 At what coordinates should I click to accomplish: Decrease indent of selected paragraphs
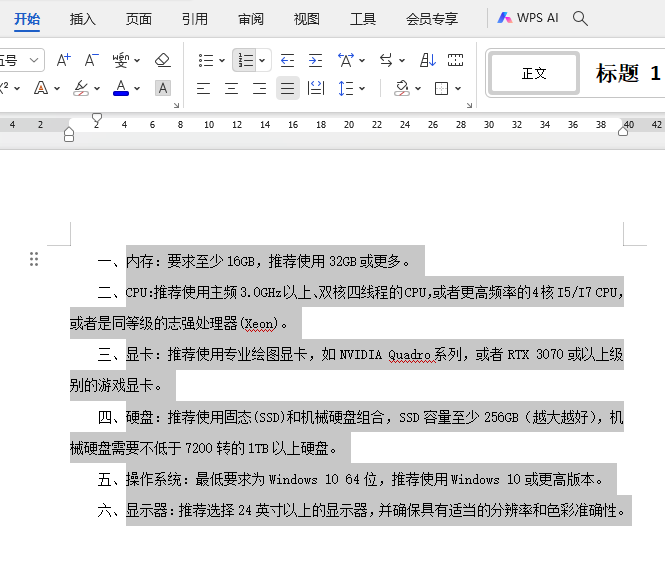[288, 60]
